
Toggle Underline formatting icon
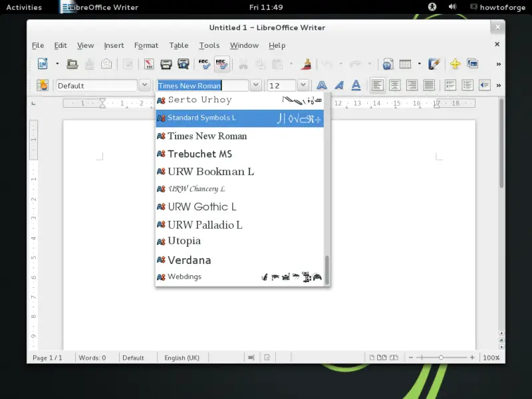(x=356, y=85)
